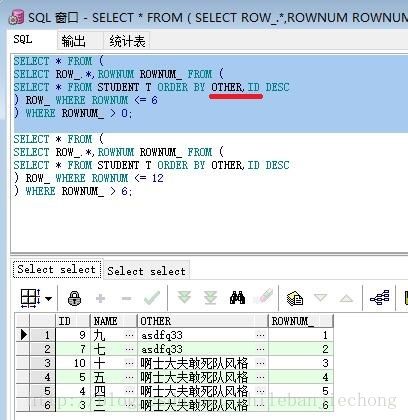Open OTHER ellipsis editor in row with ID 7
Screen dimensions: 408x420
[261, 349]
